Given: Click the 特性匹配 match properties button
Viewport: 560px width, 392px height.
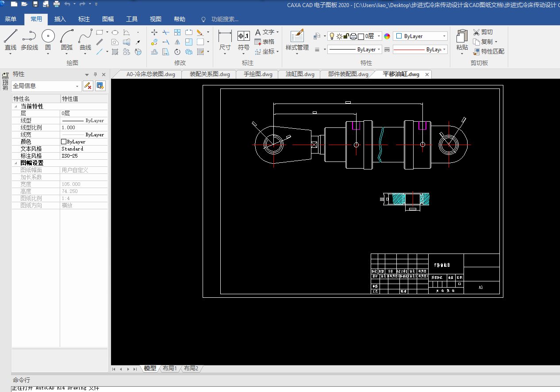Looking at the screenshot, I should coord(489,51).
